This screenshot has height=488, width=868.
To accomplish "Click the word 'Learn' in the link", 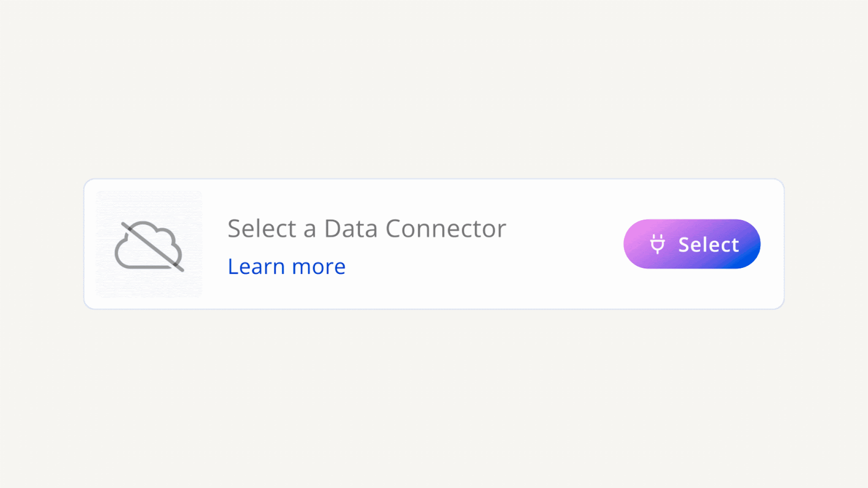I will pos(257,267).
